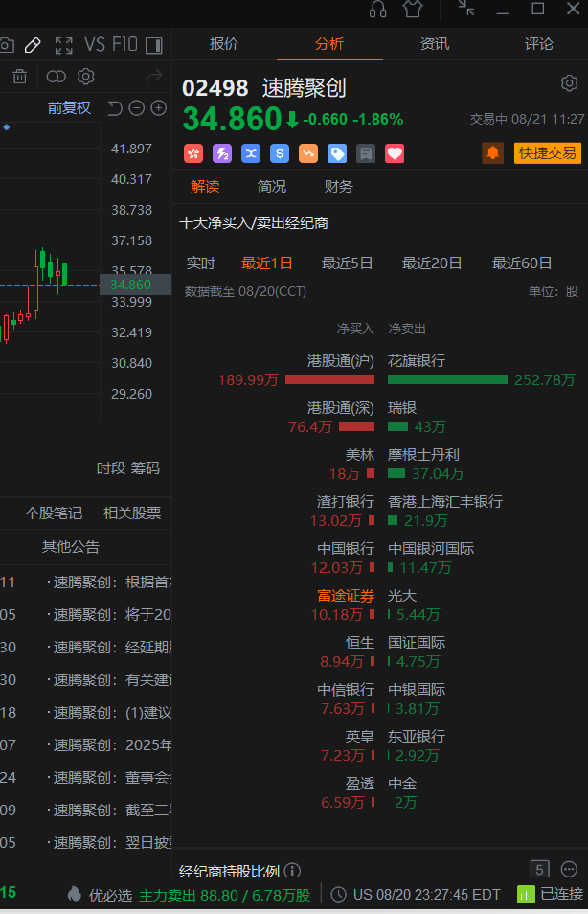Select the 最近60日 period option

click(x=522, y=263)
